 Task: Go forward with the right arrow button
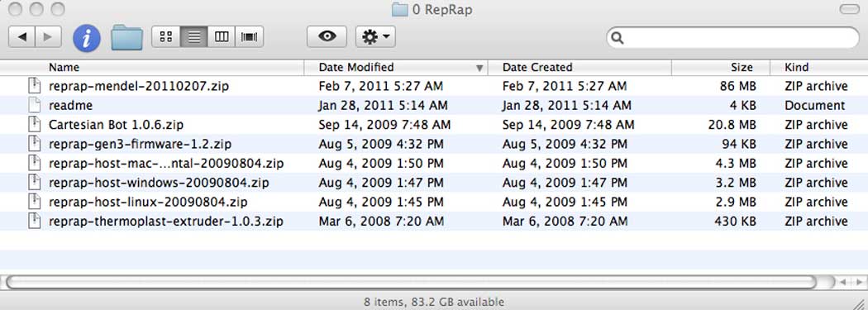(48, 37)
